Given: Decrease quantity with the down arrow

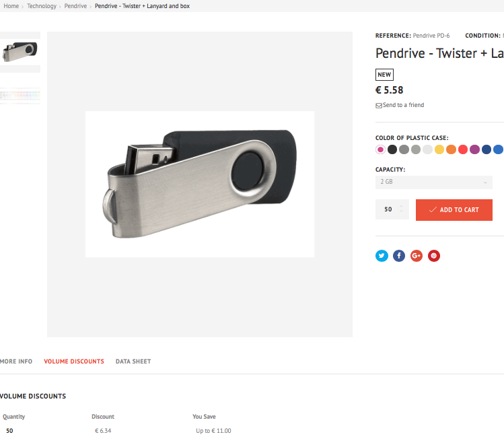Looking at the screenshot, I should [401, 211].
